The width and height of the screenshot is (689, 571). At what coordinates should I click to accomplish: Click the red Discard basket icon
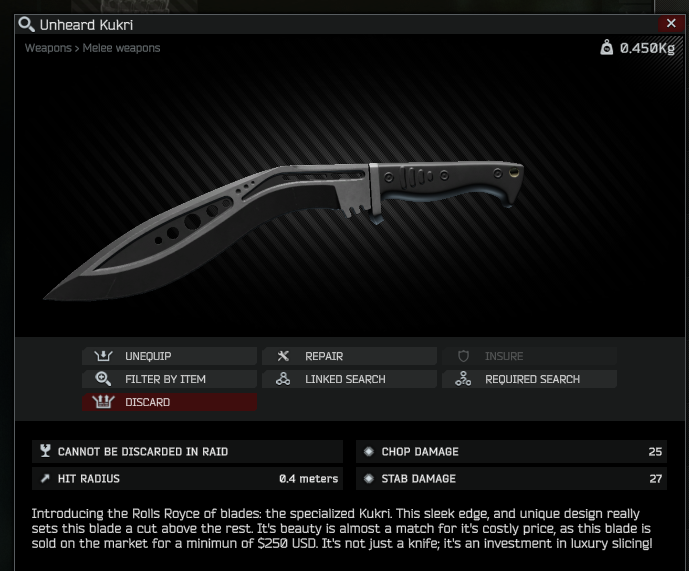(x=103, y=402)
